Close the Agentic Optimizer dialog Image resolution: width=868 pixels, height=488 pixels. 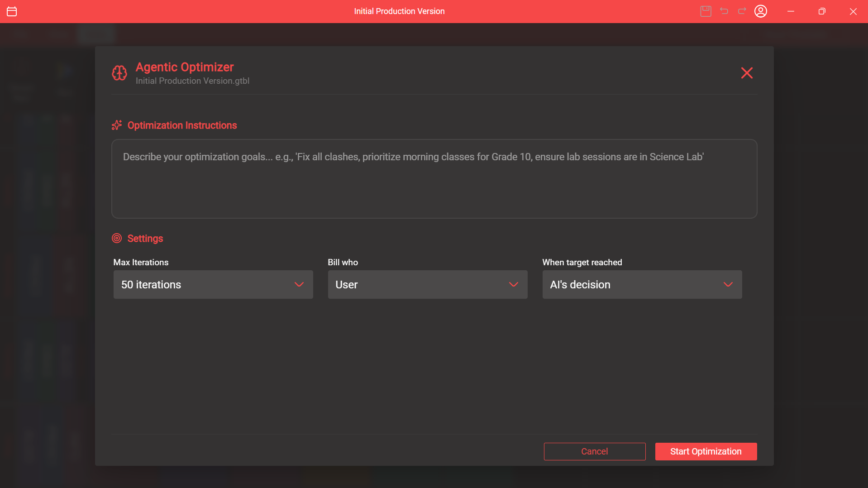tap(747, 73)
